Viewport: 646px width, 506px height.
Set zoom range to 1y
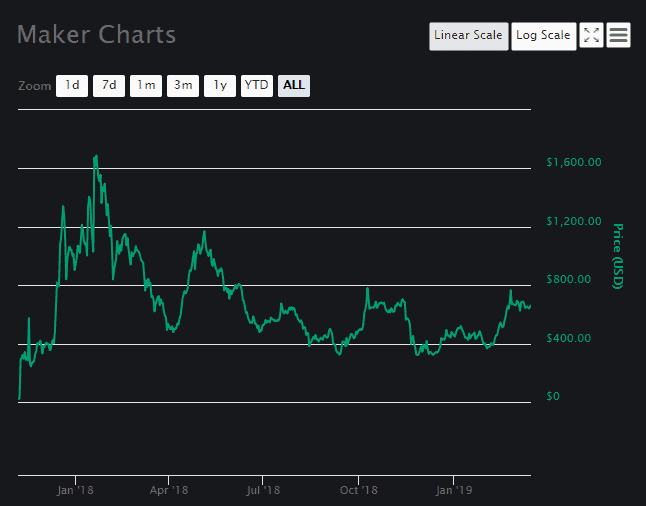220,86
